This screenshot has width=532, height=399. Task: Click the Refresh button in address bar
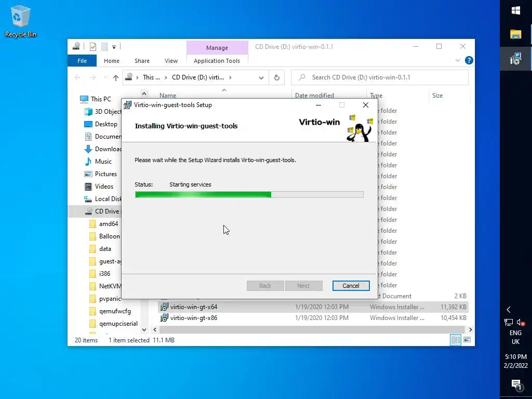tap(277, 78)
